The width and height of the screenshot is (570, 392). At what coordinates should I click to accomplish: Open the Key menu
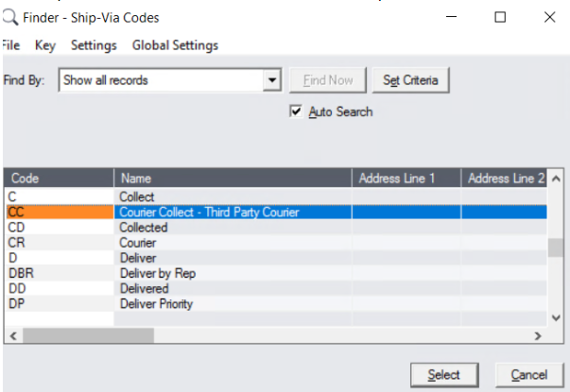[45, 45]
